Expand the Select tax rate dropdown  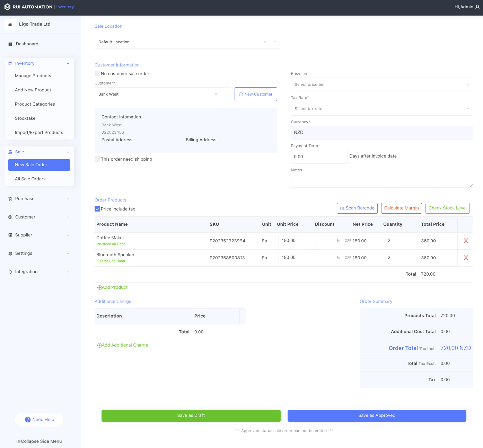pyautogui.click(x=381, y=109)
